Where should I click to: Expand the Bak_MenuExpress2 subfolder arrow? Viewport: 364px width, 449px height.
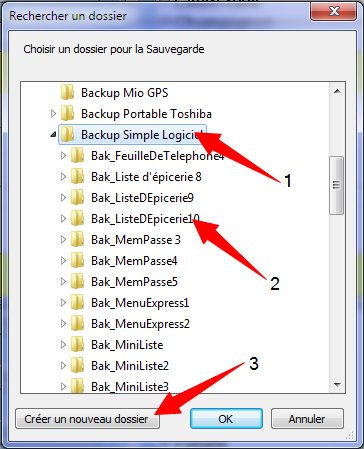pos(63,324)
